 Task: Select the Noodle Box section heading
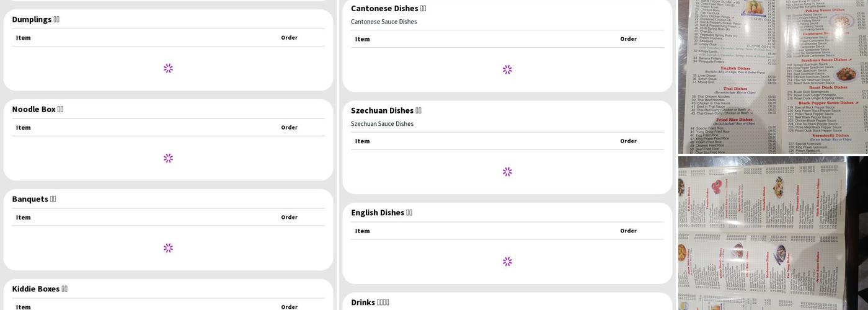[33, 109]
